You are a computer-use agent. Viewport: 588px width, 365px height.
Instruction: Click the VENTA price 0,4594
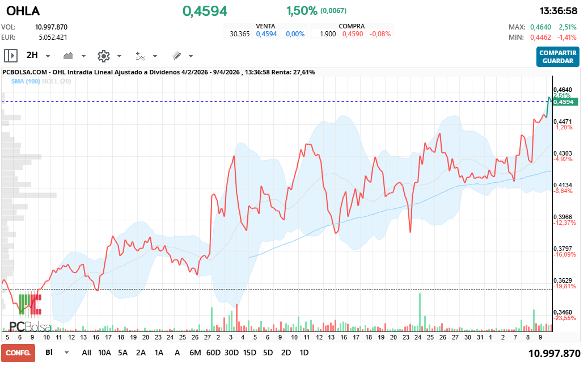click(x=266, y=34)
